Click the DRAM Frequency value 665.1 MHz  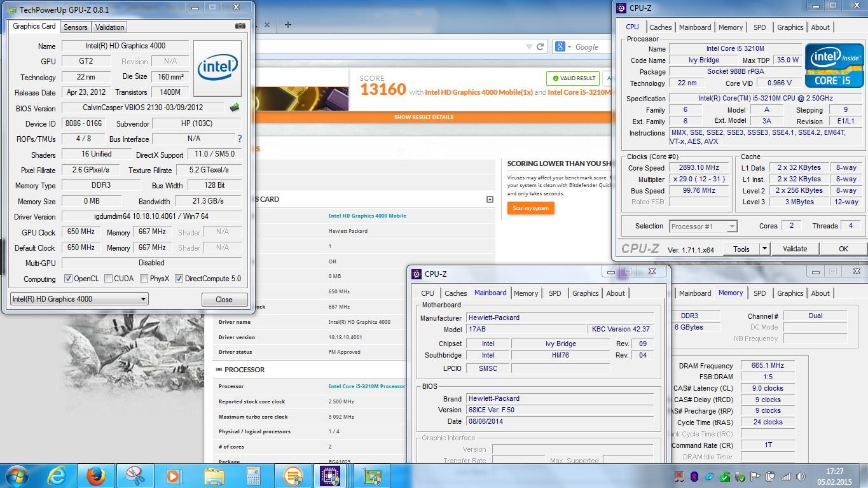[x=767, y=366]
